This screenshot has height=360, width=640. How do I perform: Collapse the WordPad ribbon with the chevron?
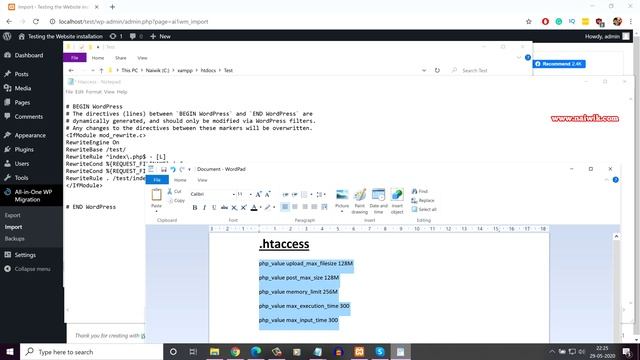pyautogui.click(x=606, y=180)
